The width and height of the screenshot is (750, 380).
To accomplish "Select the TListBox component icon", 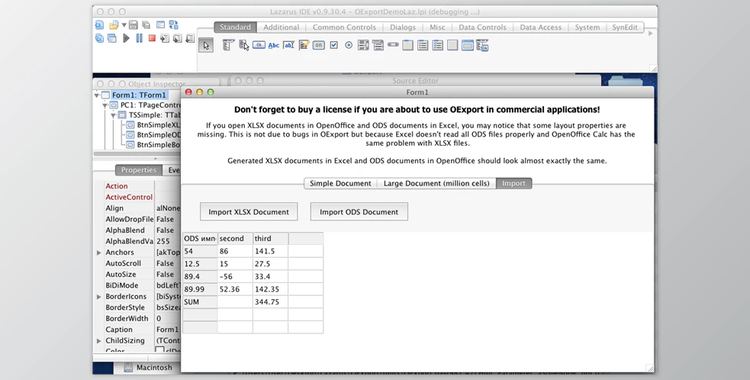I will pos(363,45).
